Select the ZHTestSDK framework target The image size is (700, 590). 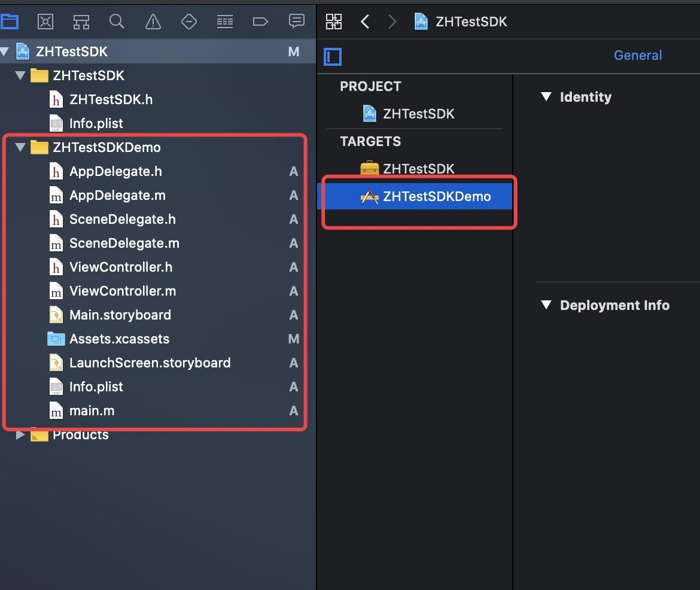[418, 169]
